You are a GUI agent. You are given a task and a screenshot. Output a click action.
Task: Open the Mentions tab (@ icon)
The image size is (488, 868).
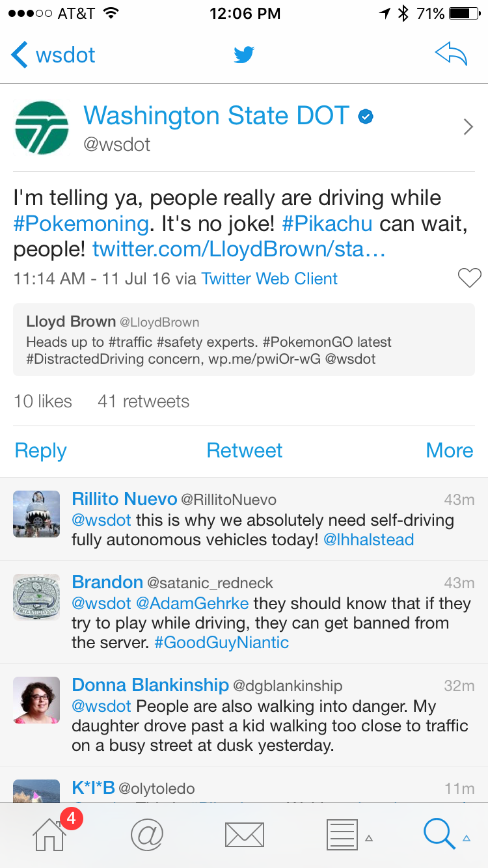click(146, 834)
